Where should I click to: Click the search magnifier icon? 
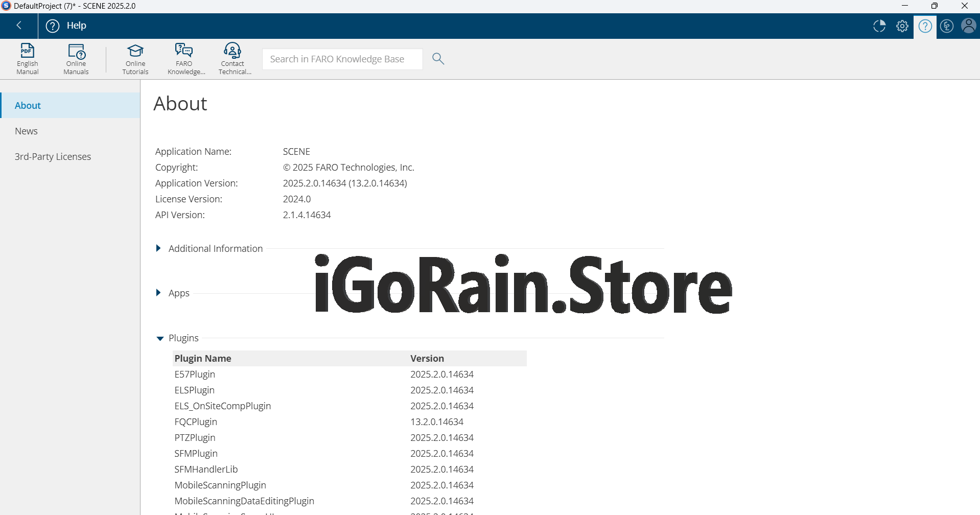(438, 59)
